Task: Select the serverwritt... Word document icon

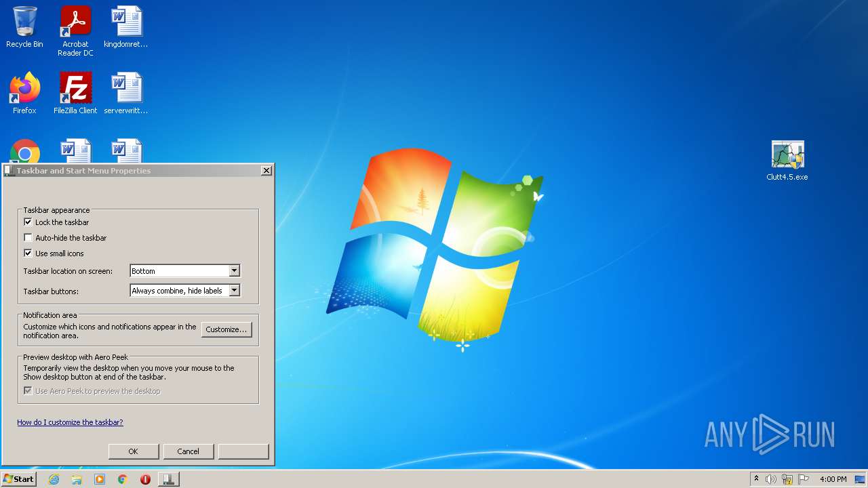Action: click(126, 93)
